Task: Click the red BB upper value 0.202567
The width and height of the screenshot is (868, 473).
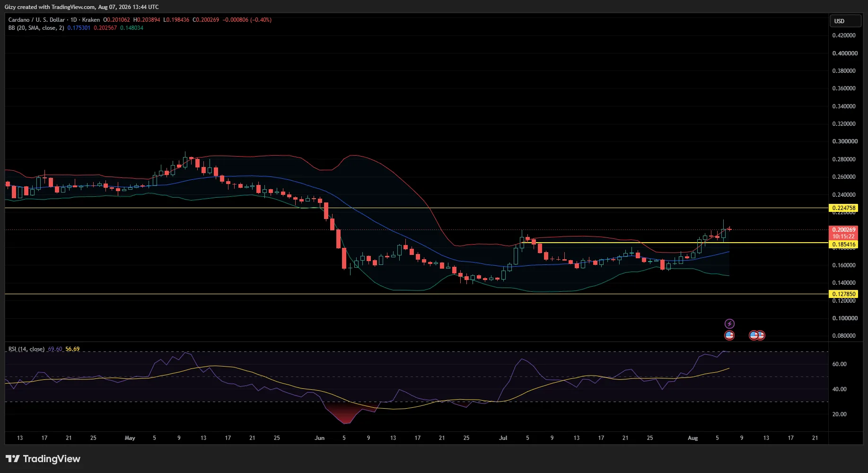Action: [105, 28]
